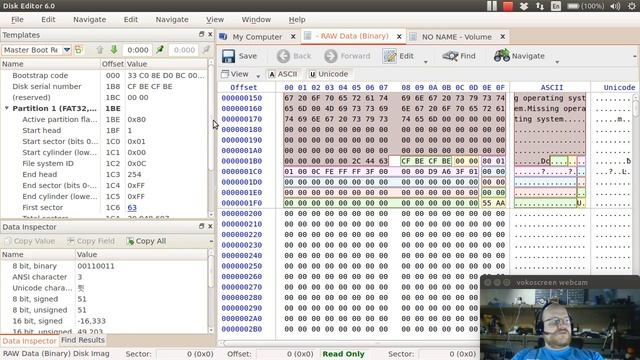Expand the Data Inspector toolbar overflow arrow
The width and height of the screenshot is (640, 360).
[211, 241]
